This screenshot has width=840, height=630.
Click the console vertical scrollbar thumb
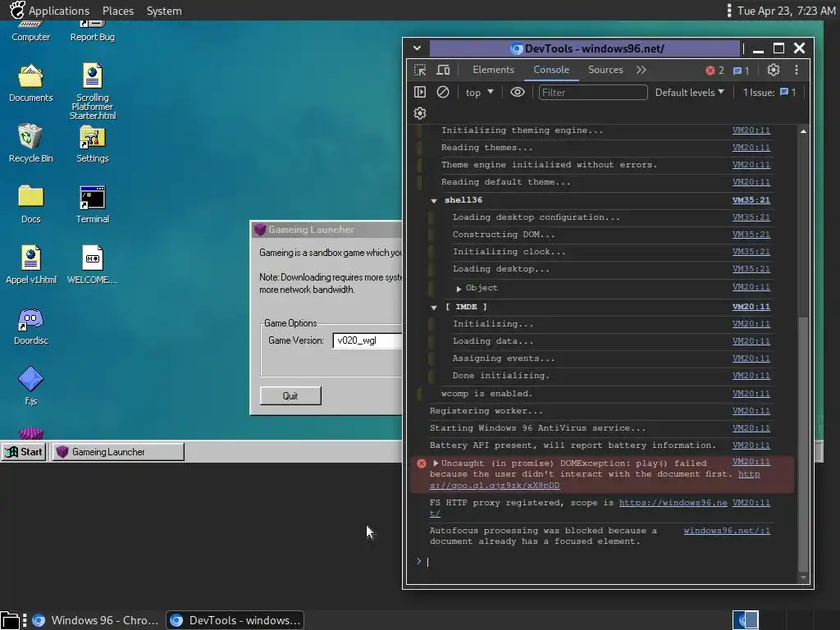[x=802, y=445]
